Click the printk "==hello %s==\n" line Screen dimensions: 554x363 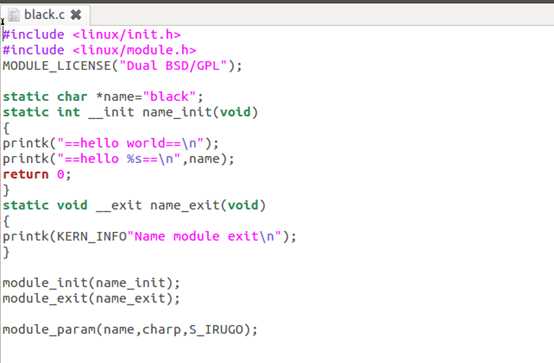click(x=118, y=159)
